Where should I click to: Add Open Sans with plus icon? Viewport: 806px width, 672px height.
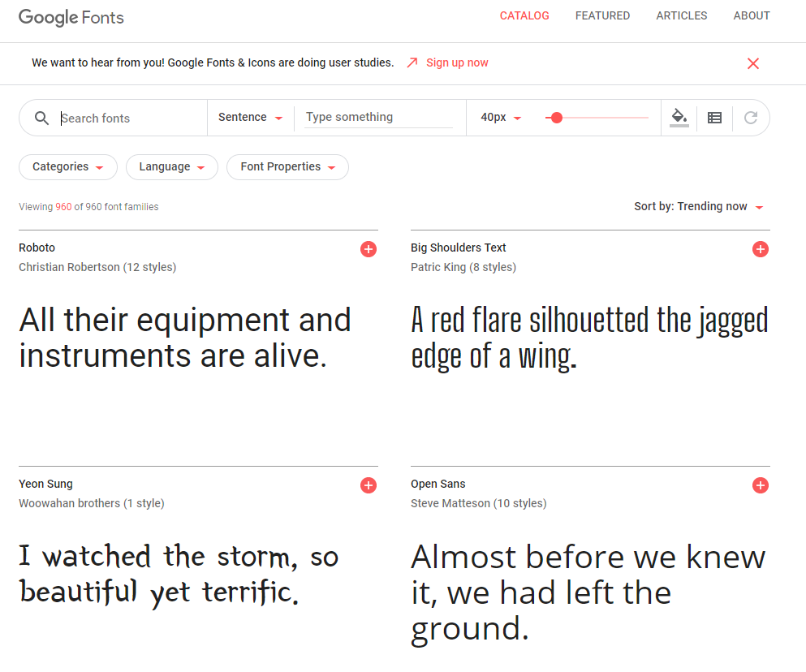(761, 485)
